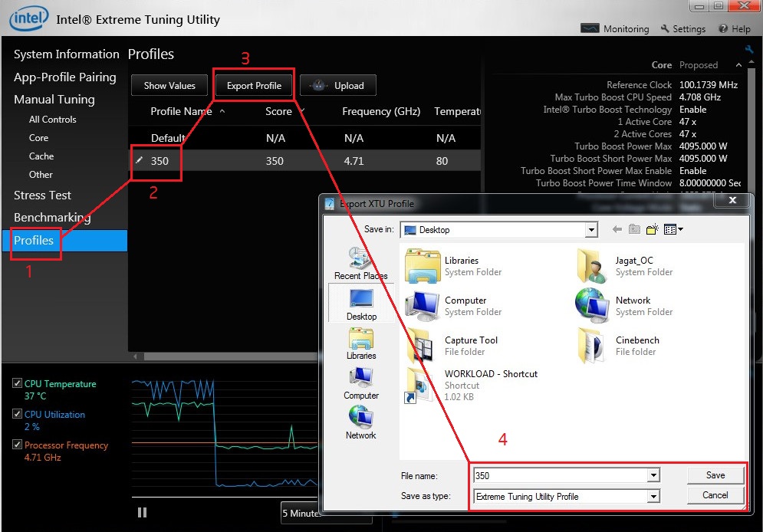Open the Monitoring view icon

point(590,28)
